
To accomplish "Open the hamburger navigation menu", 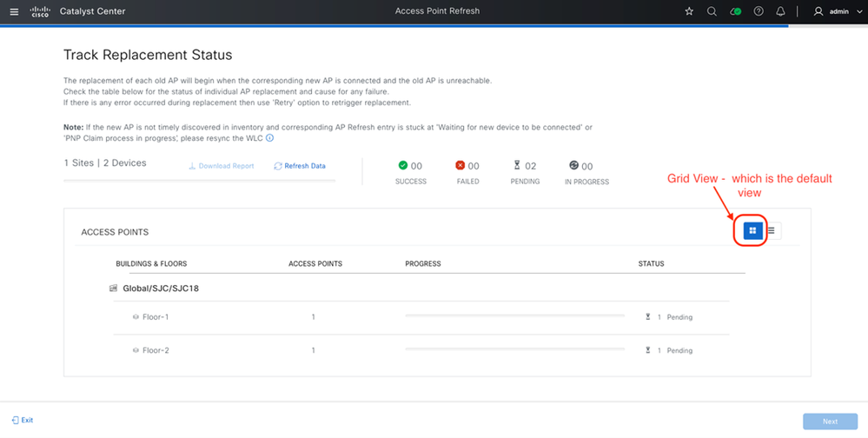I will (15, 11).
